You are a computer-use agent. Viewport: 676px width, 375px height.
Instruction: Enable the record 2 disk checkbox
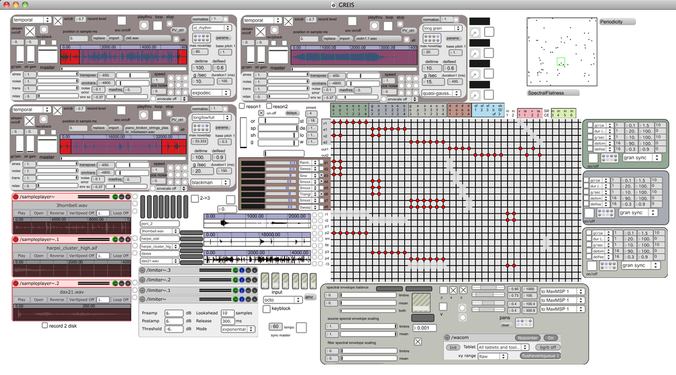pos(44,325)
